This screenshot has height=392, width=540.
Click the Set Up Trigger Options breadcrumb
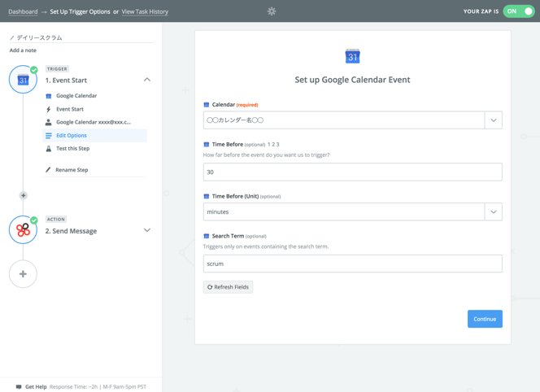tap(80, 11)
